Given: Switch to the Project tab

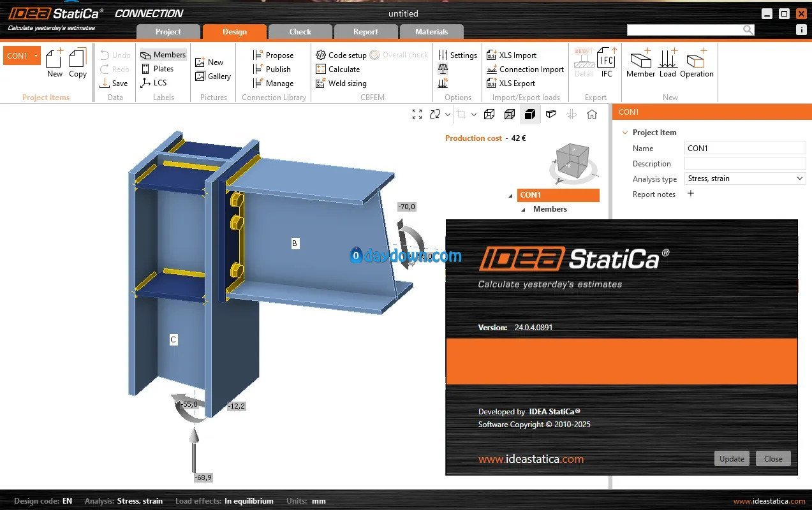Looking at the screenshot, I should [168, 31].
